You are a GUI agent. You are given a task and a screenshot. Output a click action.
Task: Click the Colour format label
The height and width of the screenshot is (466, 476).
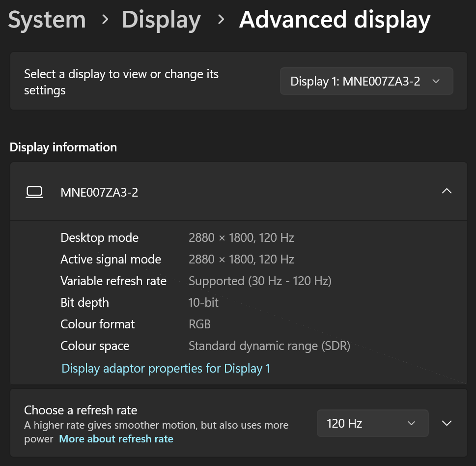pyautogui.click(x=97, y=324)
